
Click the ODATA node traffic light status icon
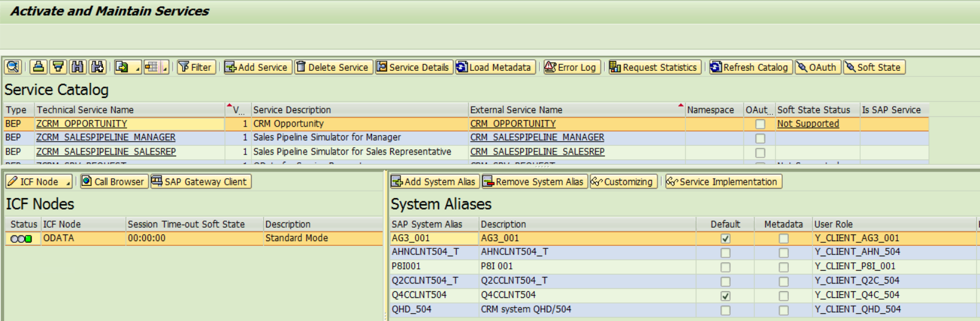[x=21, y=239]
